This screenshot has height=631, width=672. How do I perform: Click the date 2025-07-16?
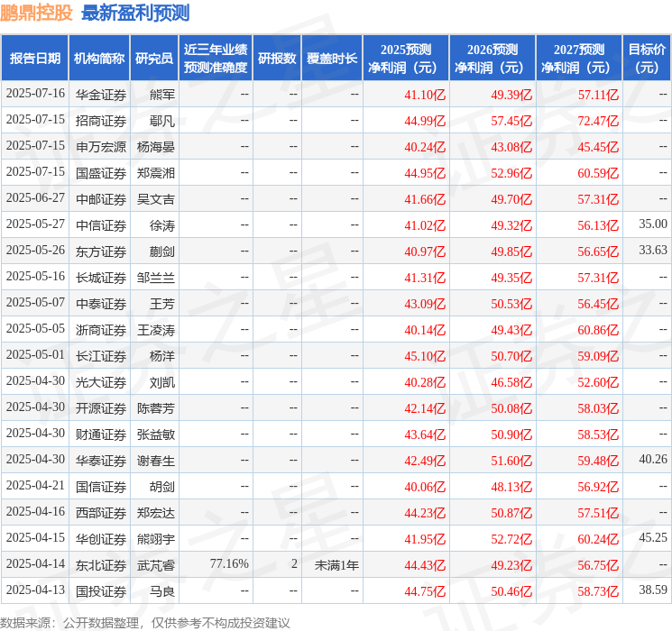click(x=35, y=94)
